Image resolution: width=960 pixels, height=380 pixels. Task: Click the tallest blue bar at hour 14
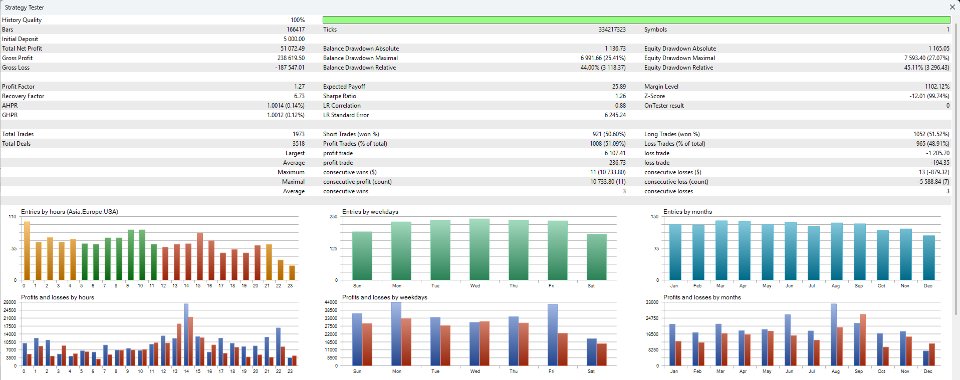[186, 334]
